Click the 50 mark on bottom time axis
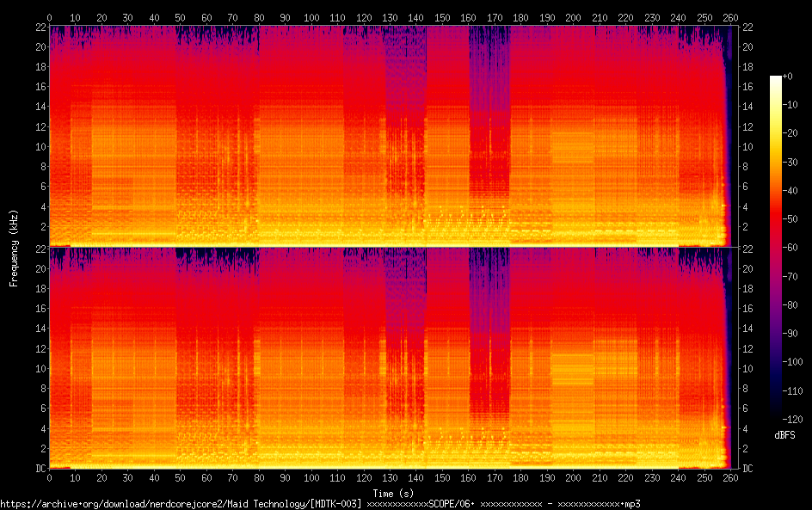Viewport: 812px width, 510px height. pyautogui.click(x=181, y=477)
